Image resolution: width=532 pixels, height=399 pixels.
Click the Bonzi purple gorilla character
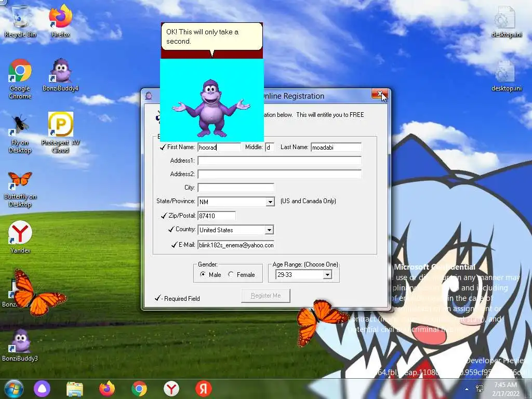tap(211, 108)
